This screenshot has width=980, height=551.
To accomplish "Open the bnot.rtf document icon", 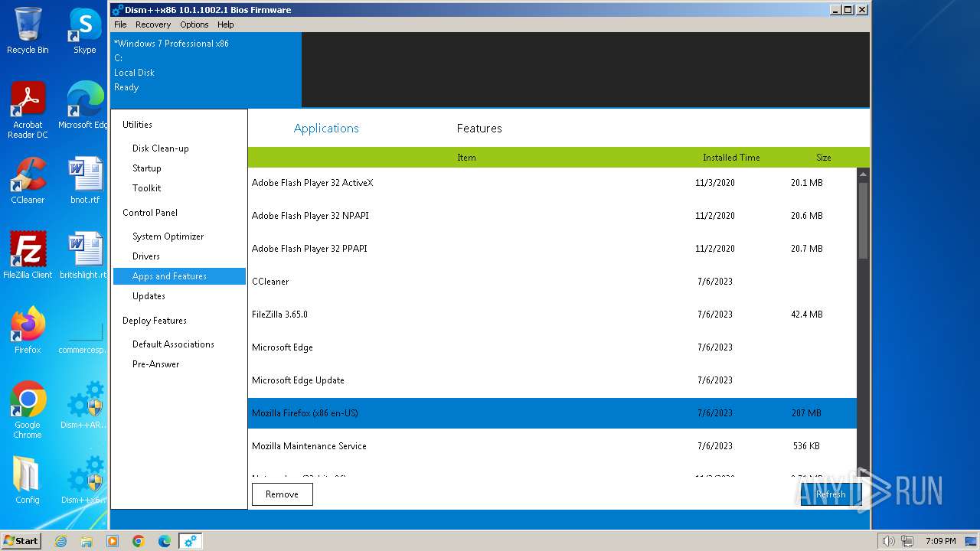I will coord(85,181).
